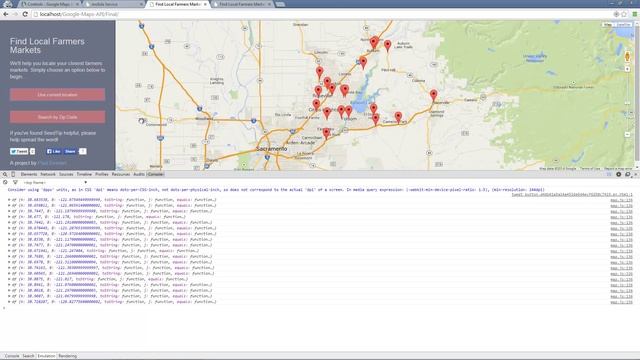Click the page vertical scrollbar beside map
Viewport: 640px width, 360px height.
point(637,95)
